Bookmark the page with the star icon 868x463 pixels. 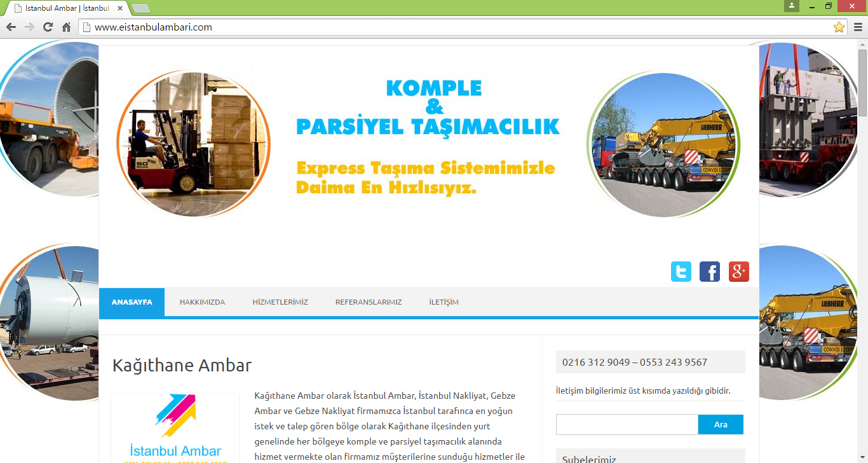(839, 27)
